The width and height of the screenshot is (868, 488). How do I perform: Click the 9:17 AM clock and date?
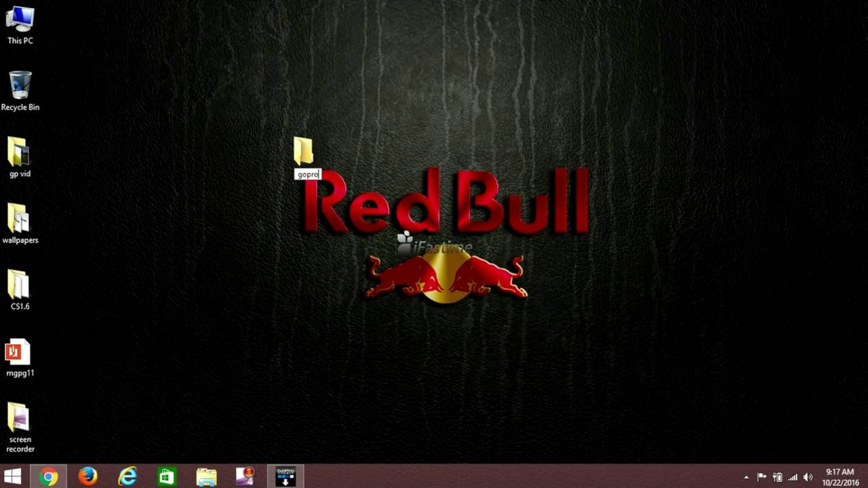840,477
